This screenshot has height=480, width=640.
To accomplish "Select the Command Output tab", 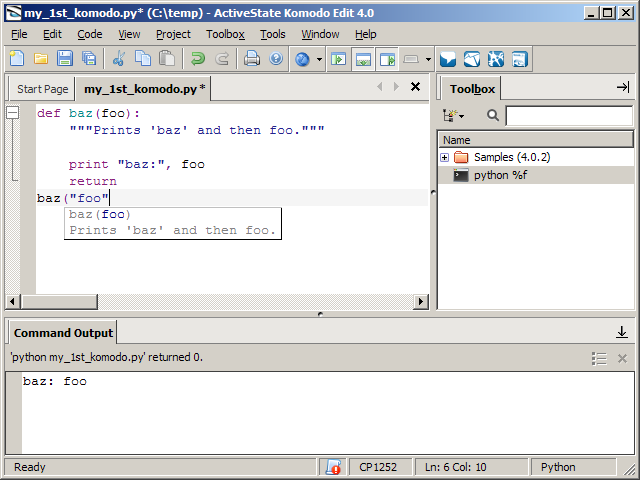I will (x=63, y=333).
